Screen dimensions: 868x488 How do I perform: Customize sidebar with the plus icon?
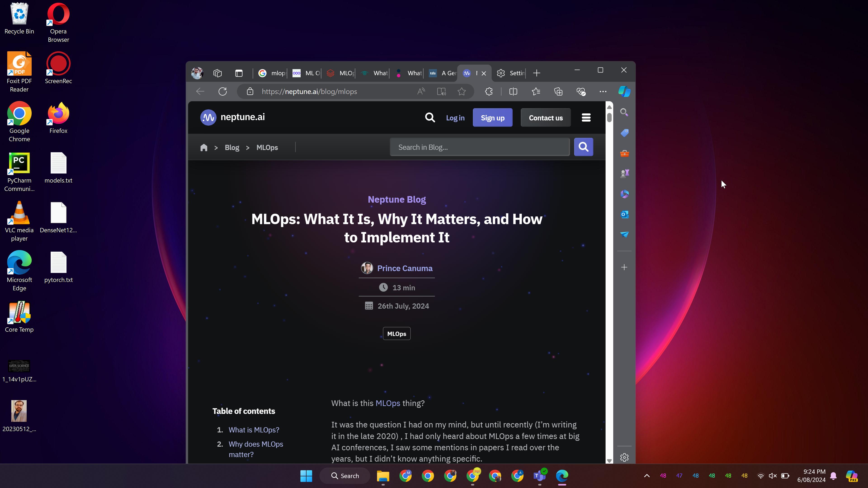[x=624, y=267]
